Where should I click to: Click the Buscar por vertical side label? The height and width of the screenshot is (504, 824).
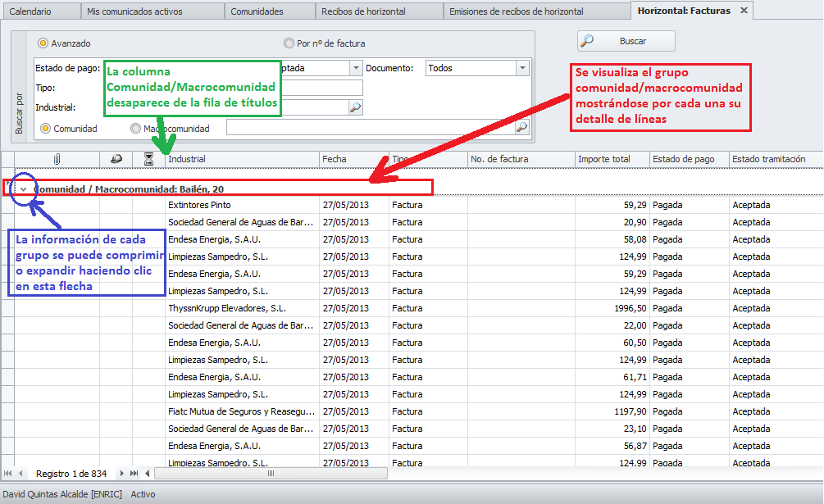click(x=19, y=113)
